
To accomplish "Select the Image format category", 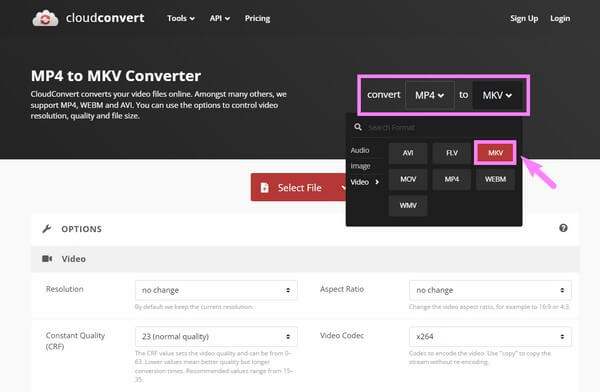I will pos(360,166).
